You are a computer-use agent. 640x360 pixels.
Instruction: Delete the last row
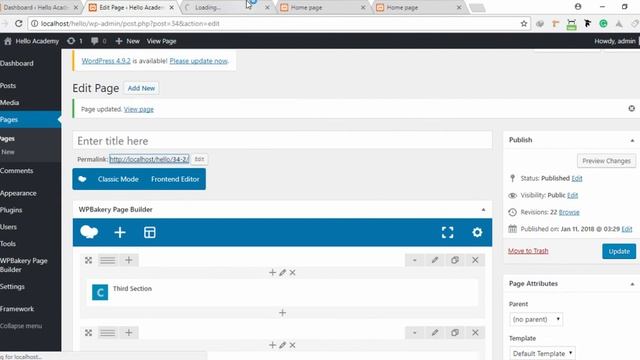(475, 333)
